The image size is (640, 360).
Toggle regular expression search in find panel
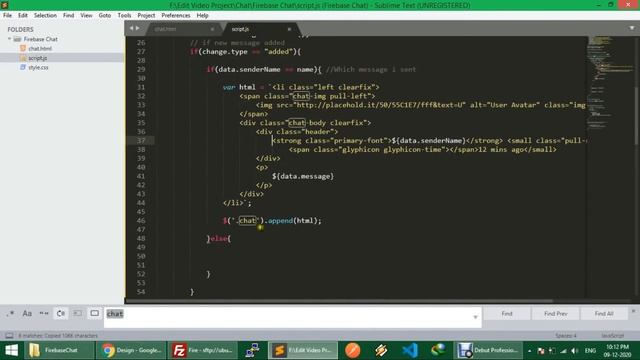10,313
